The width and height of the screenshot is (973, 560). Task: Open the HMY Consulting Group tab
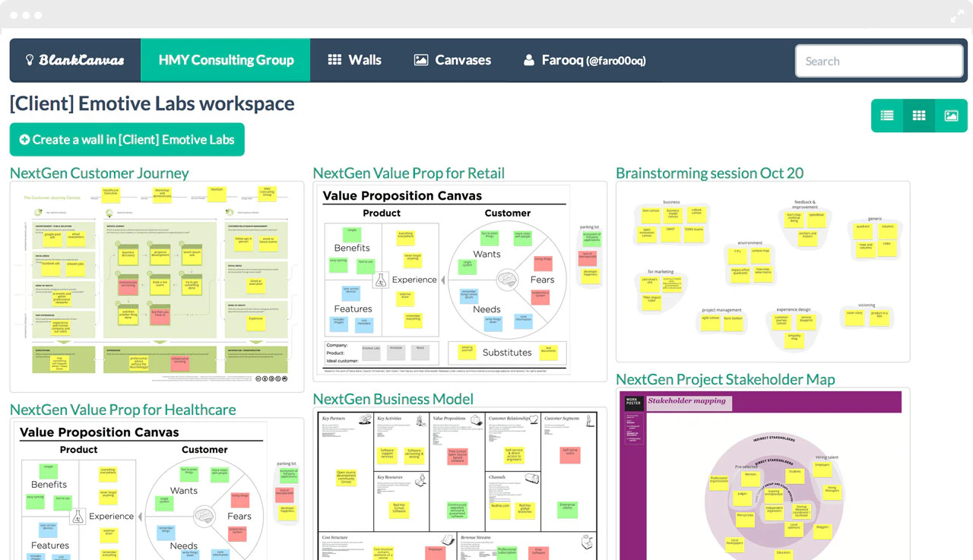coord(226,60)
